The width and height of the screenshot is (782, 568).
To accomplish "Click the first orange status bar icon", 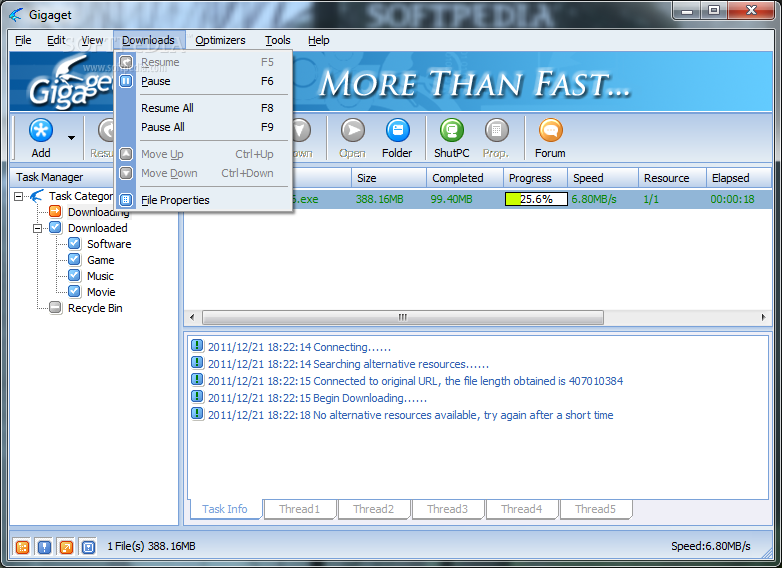I will click(22, 547).
